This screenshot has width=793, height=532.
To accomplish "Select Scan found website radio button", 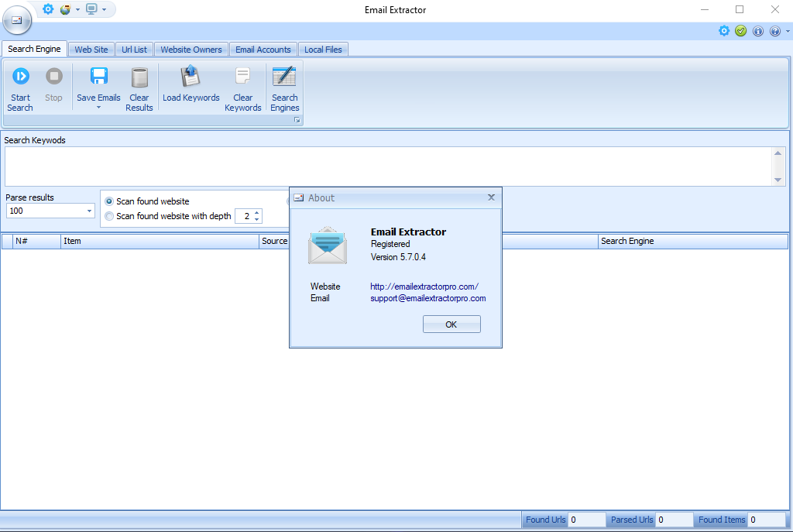I will coord(108,201).
